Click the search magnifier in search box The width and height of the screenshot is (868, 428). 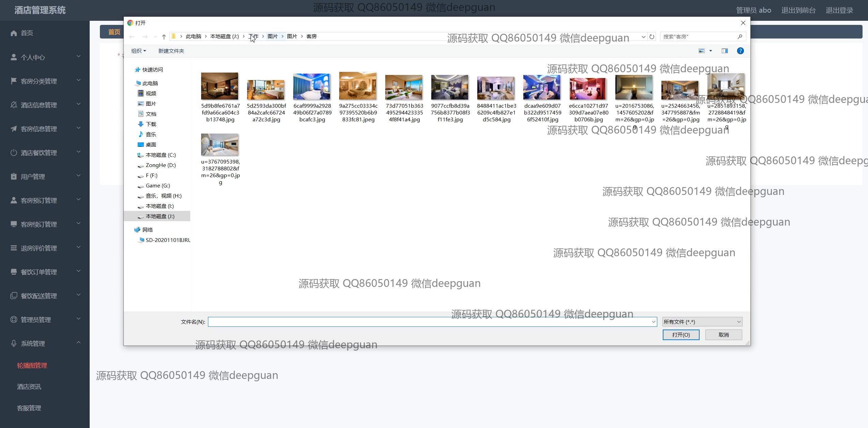tap(739, 37)
